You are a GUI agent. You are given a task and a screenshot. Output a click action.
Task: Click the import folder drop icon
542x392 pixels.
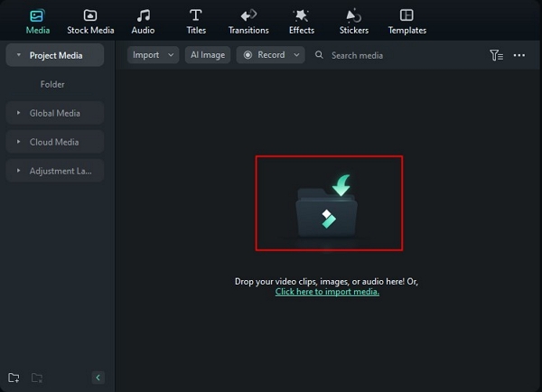coord(328,203)
